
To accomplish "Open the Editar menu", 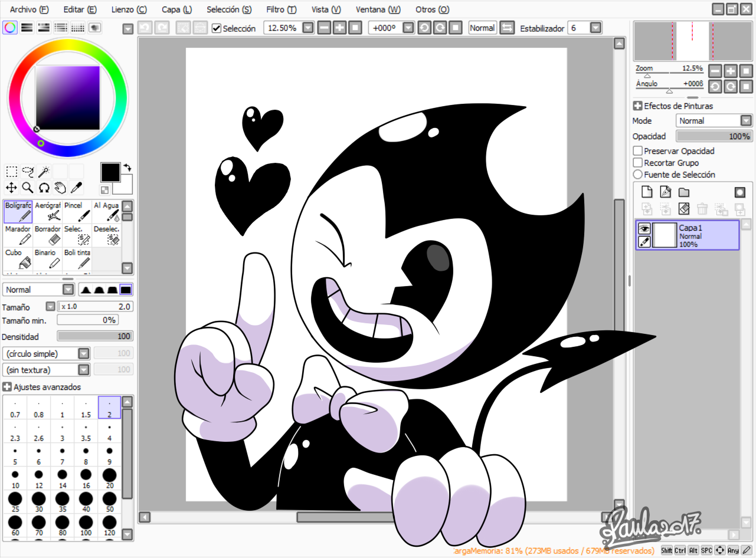I will pyautogui.click(x=80, y=9).
